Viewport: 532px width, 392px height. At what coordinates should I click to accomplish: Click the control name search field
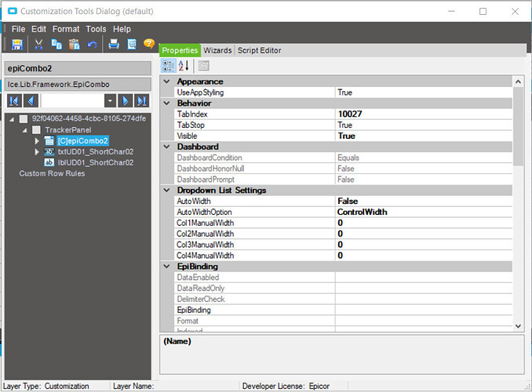[72, 100]
